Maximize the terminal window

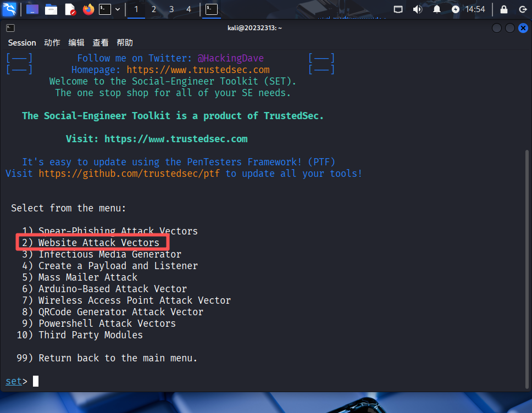[510, 28]
